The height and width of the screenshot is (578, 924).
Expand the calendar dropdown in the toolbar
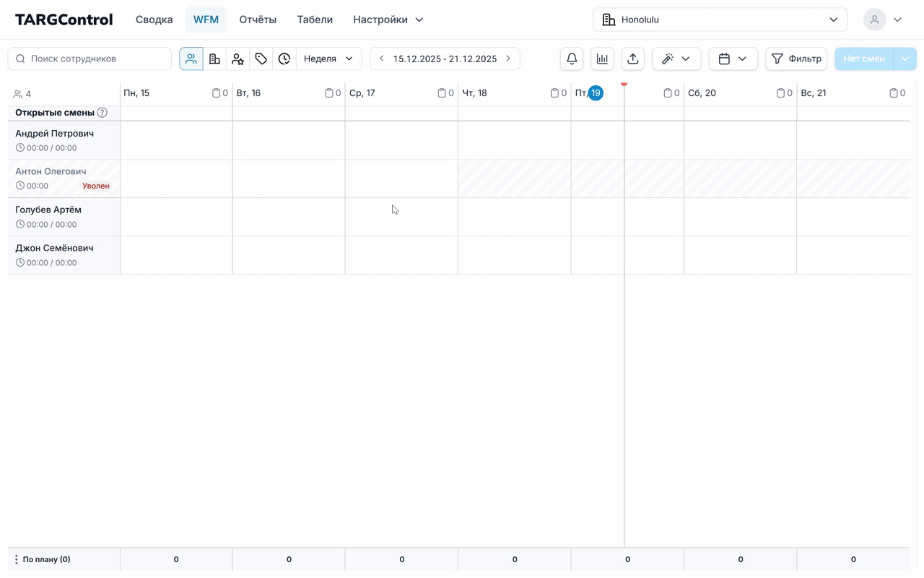click(733, 59)
